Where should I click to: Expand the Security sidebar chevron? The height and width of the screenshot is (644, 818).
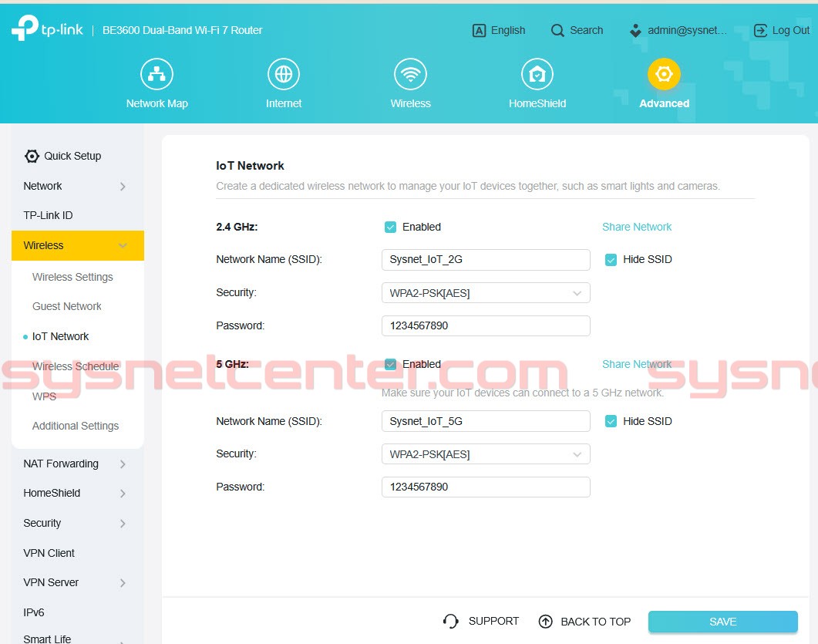point(123,524)
